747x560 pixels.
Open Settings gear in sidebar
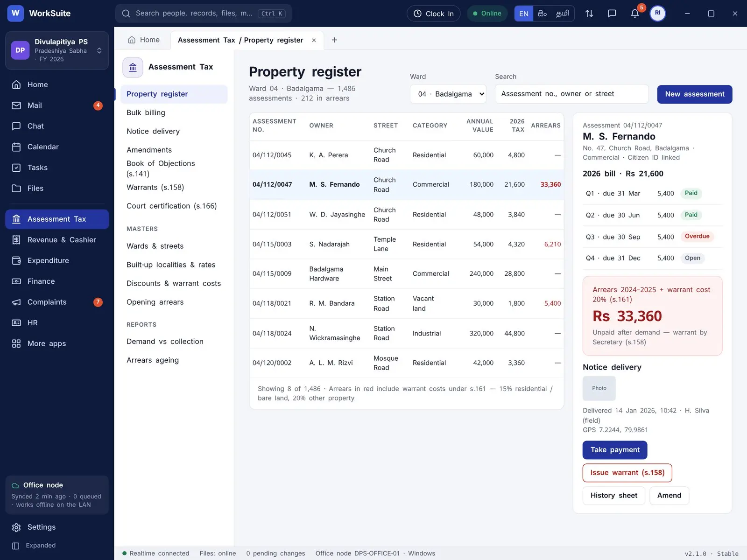tap(57, 527)
